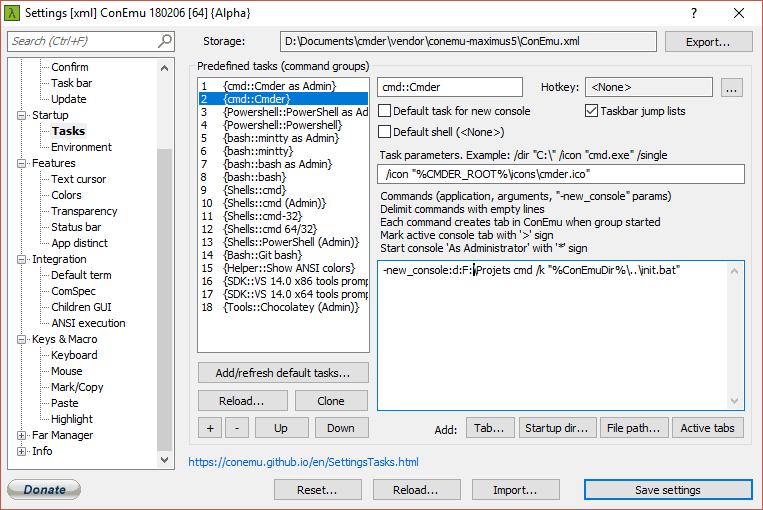This screenshot has width=763, height=510.
Task: Click the Export... button
Action: coord(708,42)
